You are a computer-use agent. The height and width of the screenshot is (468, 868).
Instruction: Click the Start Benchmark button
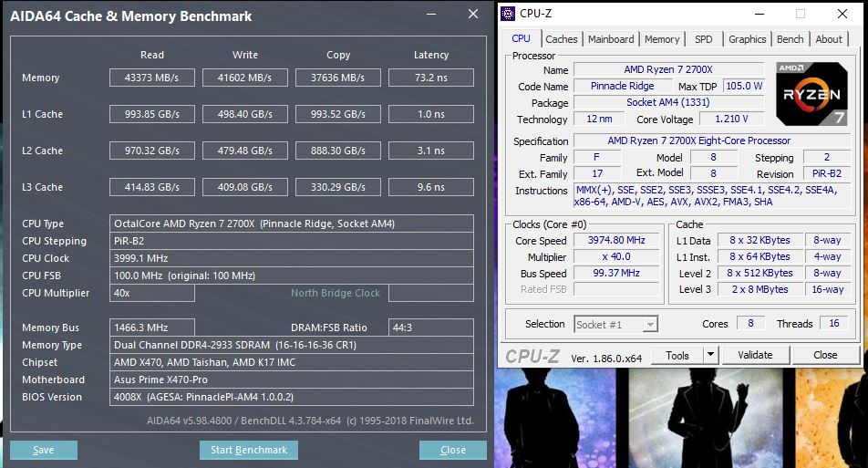tap(249, 451)
